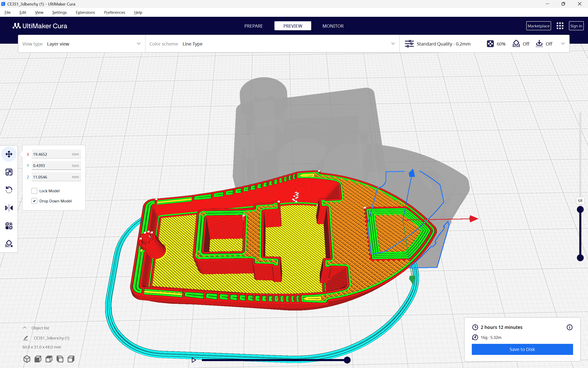Viewport: 588px width, 368px height.
Task: Click the support Off icon
Action: click(516, 44)
